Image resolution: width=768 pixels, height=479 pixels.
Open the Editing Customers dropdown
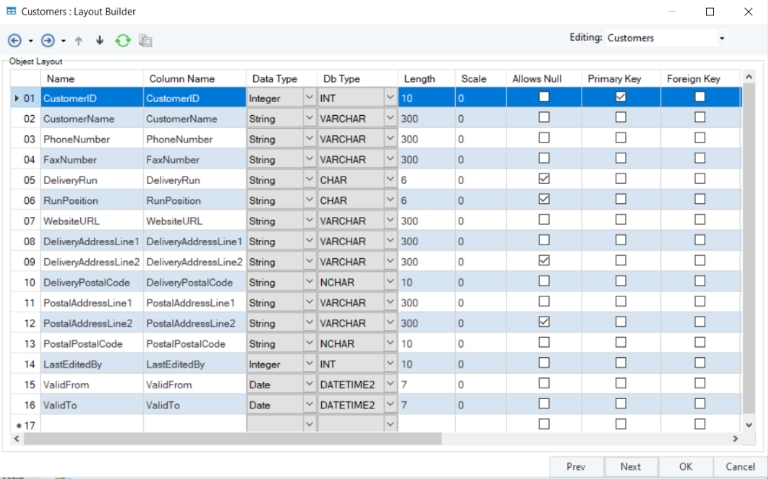tap(721, 38)
